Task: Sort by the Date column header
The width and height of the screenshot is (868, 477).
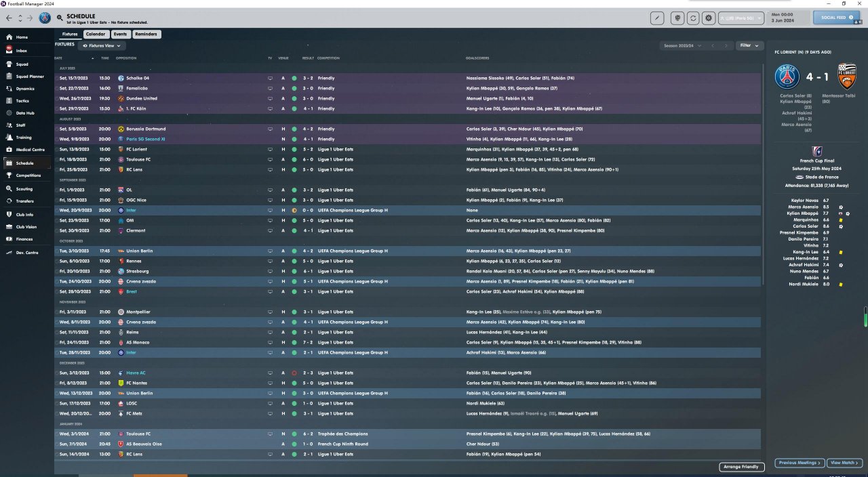Action: point(58,58)
